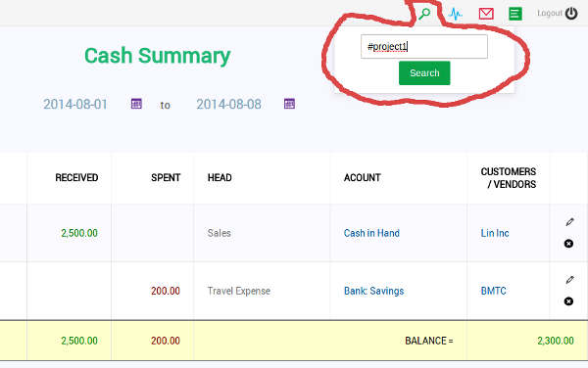Click the green Search button
Viewport: 588px width, 368px height.
[424, 73]
